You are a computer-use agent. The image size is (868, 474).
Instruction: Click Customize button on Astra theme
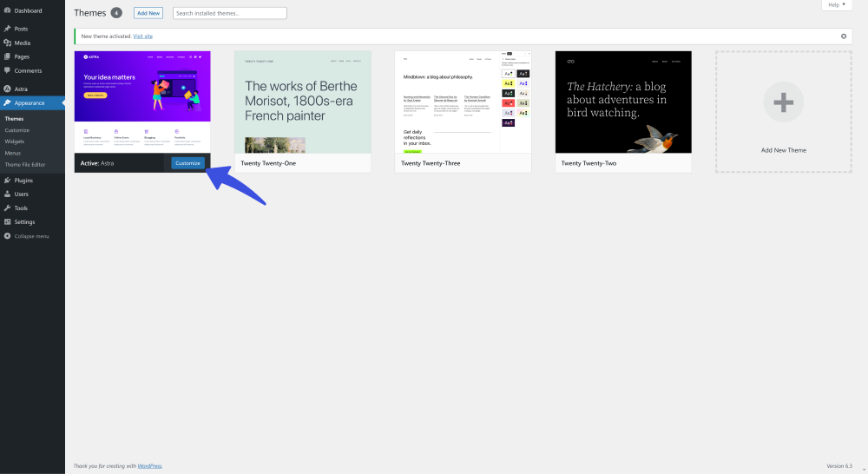[187, 163]
